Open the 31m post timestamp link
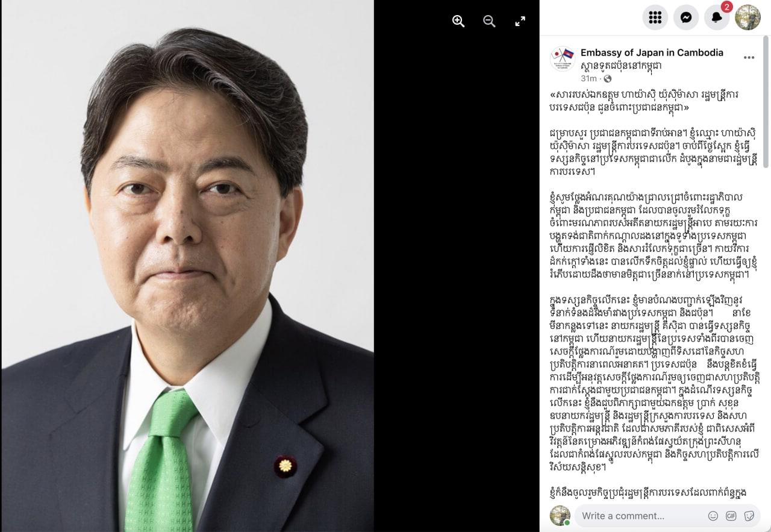The width and height of the screenshot is (771, 532). (588, 78)
